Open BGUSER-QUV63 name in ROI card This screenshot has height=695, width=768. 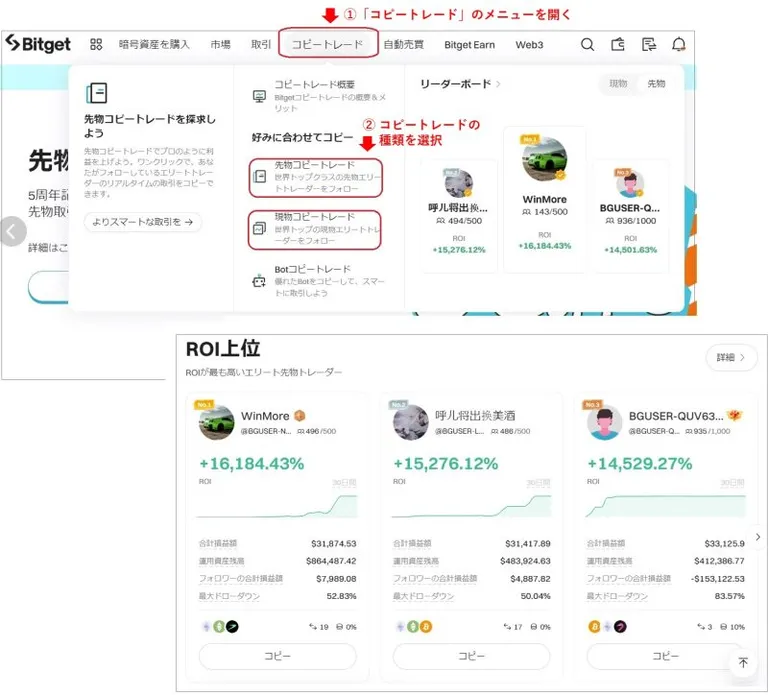pos(676,416)
